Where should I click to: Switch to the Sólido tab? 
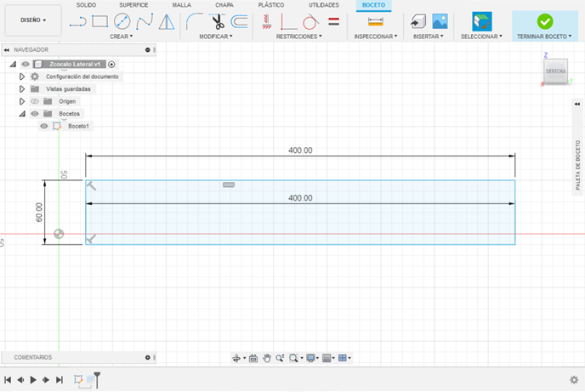click(x=86, y=5)
